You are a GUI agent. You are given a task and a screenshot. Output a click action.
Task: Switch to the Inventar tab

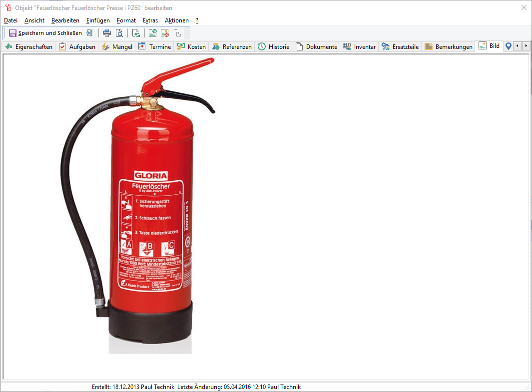(x=359, y=47)
